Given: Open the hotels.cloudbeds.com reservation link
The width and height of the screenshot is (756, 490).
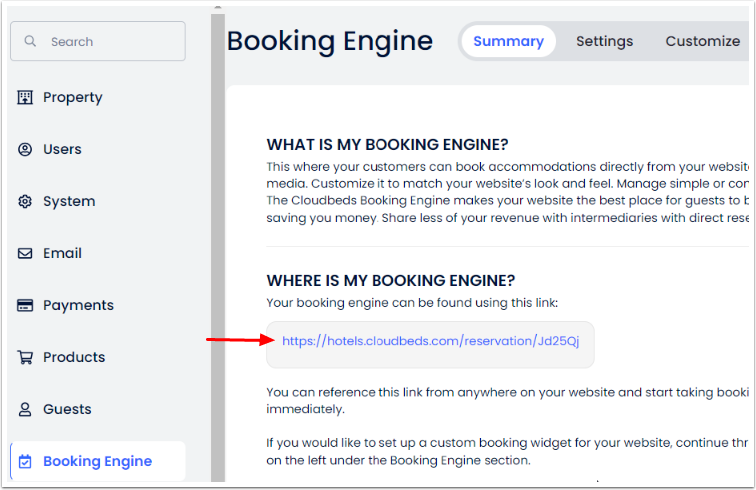Looking at the screenshot, I should (x=430, y=341).
